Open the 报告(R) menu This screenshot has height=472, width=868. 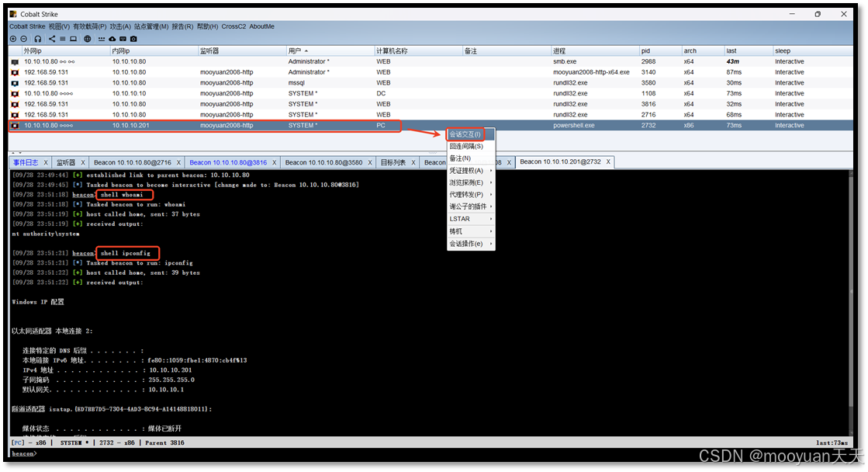click(x=183, y=26)
